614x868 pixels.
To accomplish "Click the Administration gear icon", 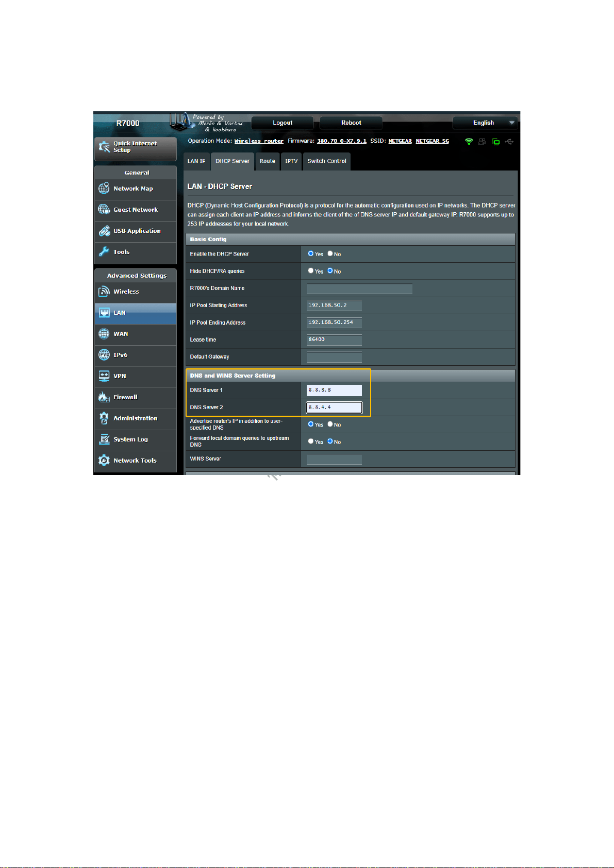I will click(104, 418).
